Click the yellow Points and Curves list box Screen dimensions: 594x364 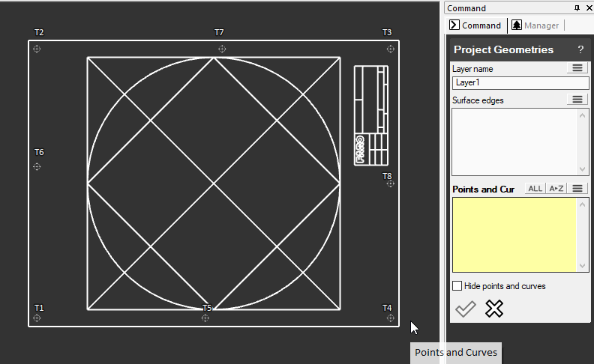(514, 234)
